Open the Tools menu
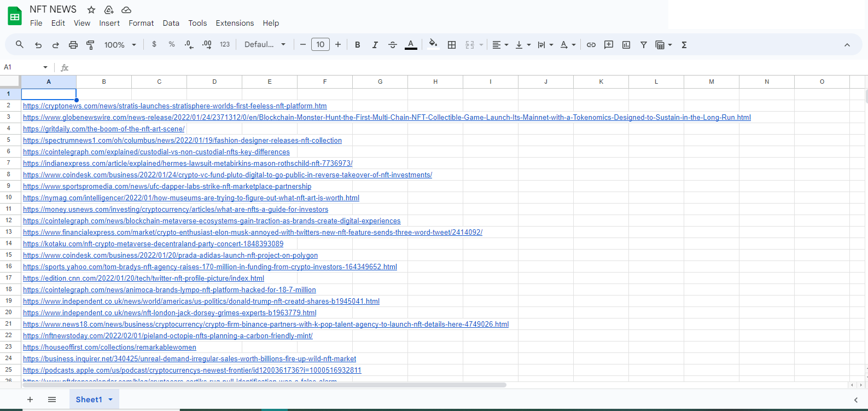The height and width of the screenshot is (411, 868). pyautogui.click(x=197, y=23)
